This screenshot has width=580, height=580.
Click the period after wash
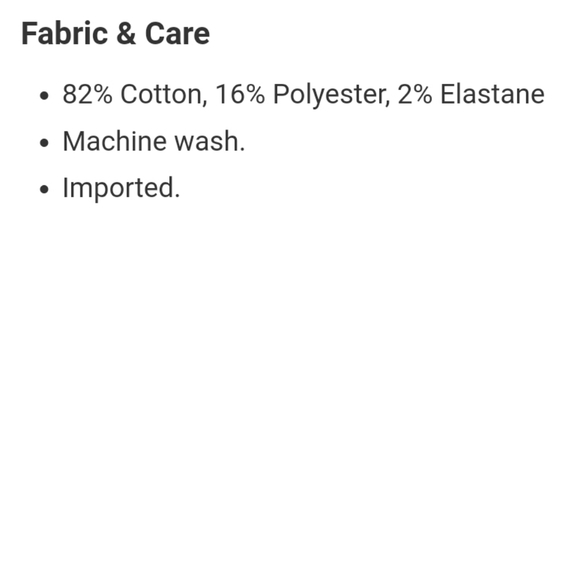point(242,149)
